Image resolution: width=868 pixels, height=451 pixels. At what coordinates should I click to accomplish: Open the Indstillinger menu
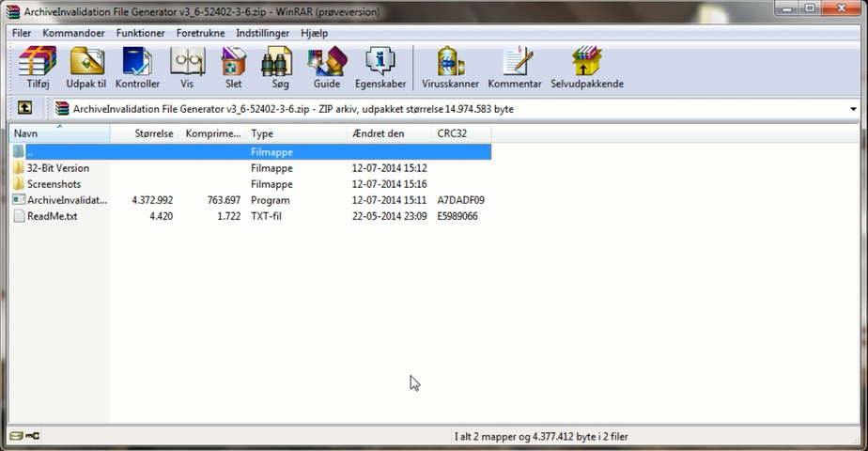[x=262, y=33]
